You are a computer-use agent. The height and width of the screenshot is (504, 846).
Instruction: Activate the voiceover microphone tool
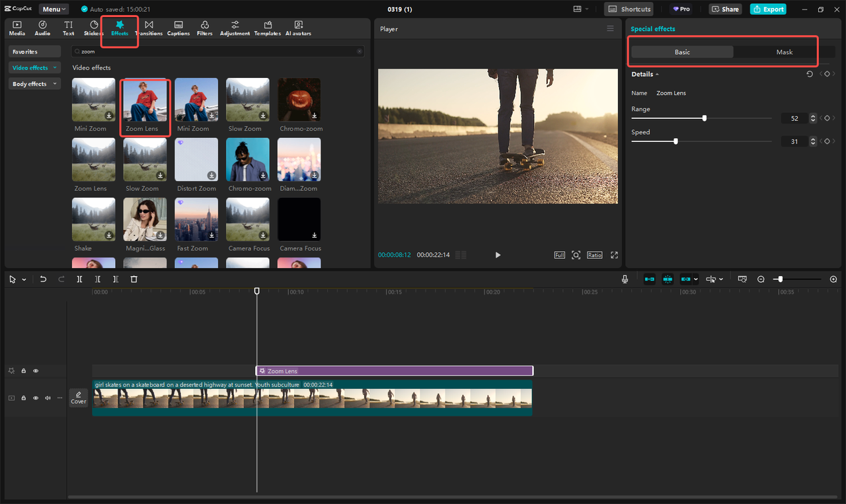point(625,279)
